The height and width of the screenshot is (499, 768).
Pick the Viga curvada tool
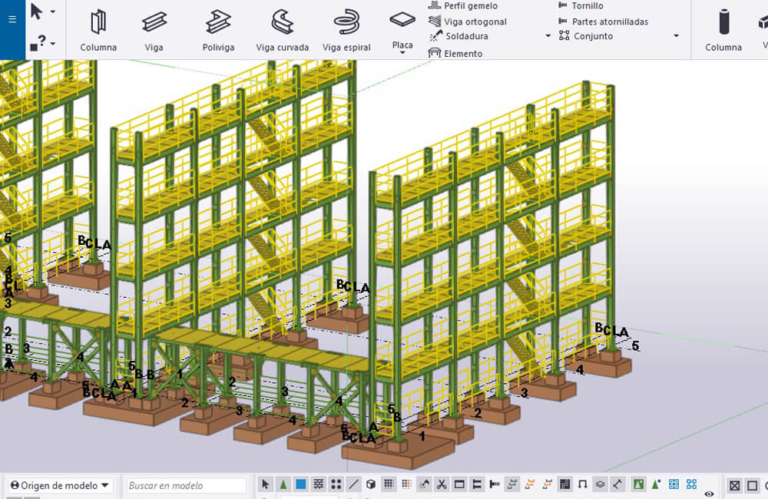coord(282,30)
